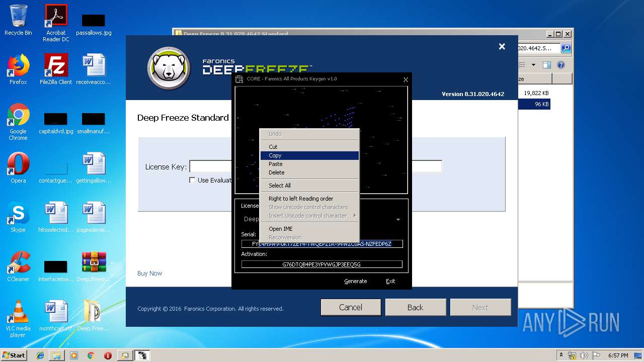644x362 pixels.
Task: Show hidden tray icons arrow
Action: coord(561,355)
